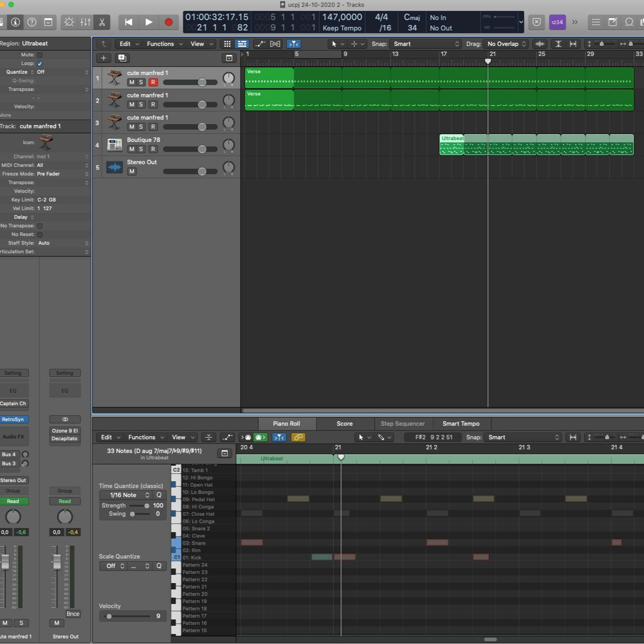The image size is (644, 644).
Task: Toggle the MIDI Link chain icon
Action: pyautogui.click(x=298, y=437)
